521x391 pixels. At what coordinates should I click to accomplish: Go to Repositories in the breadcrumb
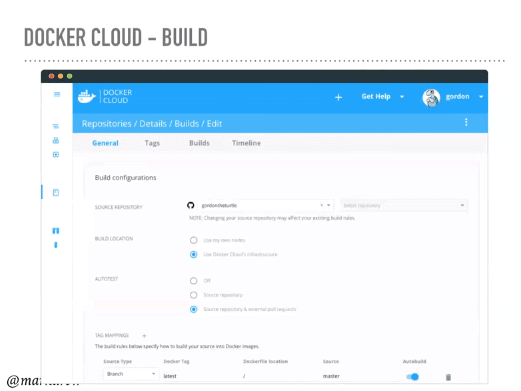107,124
